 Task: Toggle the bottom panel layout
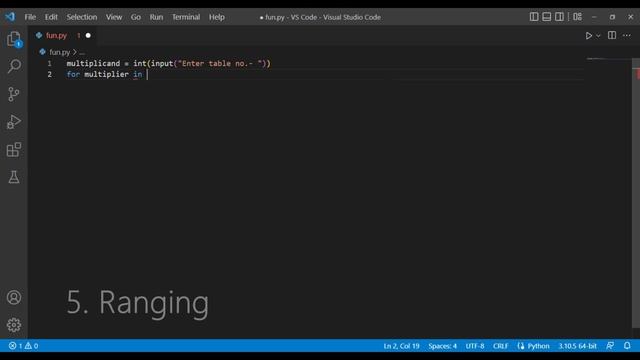point(547,17)
